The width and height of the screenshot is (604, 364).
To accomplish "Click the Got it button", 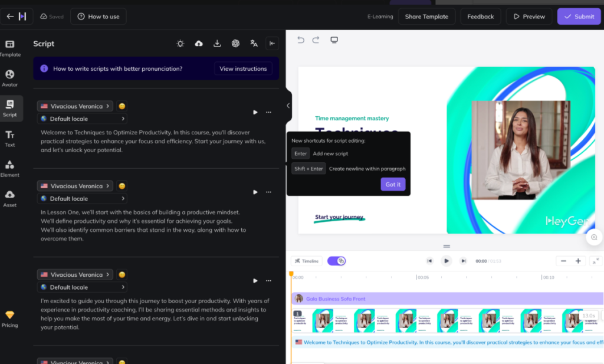I will click(393, 185).
